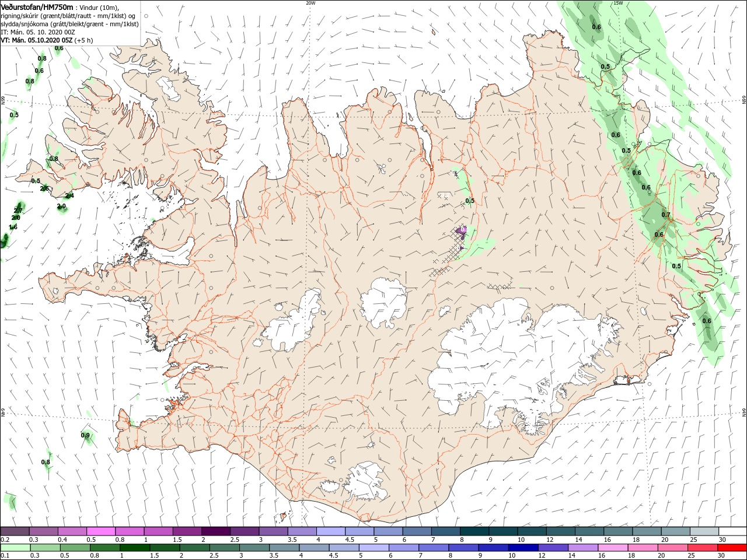The image size is (747, 560).
Task: Click the light grey snow swatch between 25 and 30
Action: coord(704,531)
